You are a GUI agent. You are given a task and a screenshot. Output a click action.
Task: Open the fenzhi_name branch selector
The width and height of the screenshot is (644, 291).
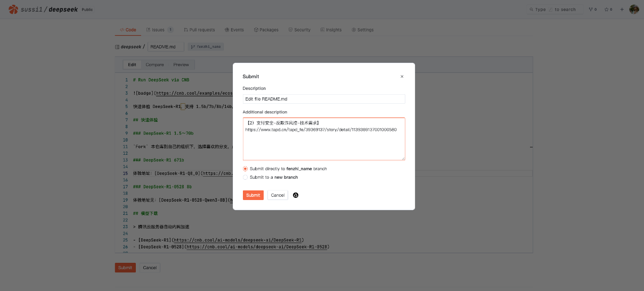coord(205,47)
